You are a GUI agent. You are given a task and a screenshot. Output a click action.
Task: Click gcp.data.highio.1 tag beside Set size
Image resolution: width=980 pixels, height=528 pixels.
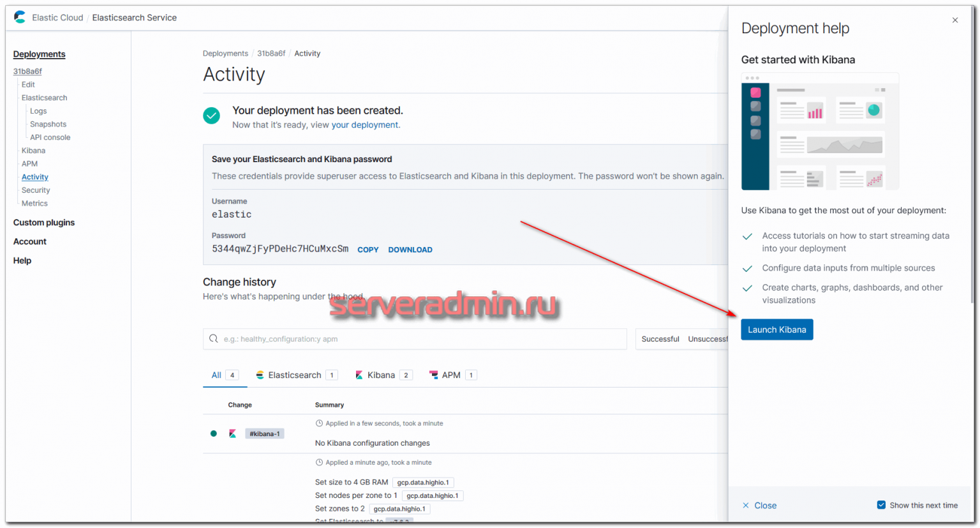(423, 483)
